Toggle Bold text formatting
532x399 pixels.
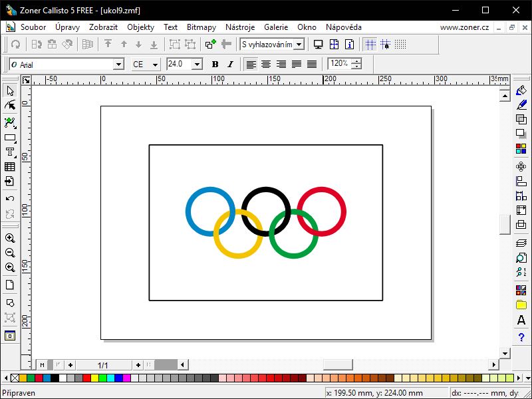(x=215, y=64)
